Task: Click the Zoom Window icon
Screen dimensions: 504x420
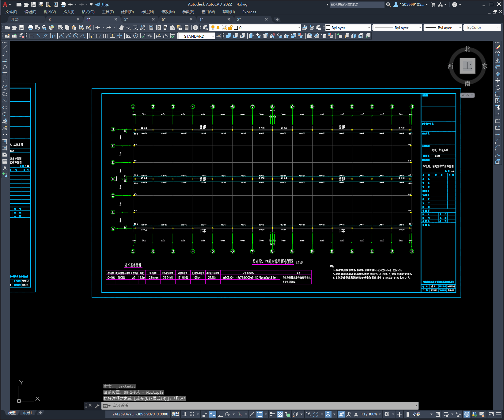Action: coord(135,28)
